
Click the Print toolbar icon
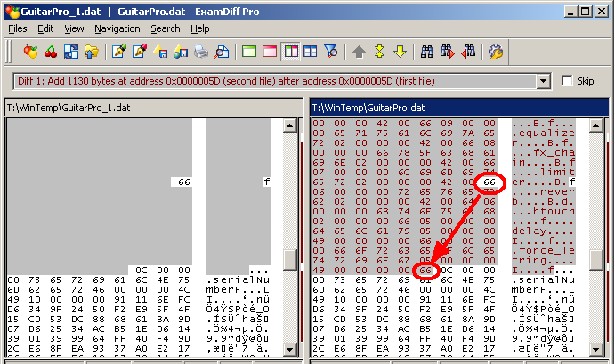(x=201, y=52)
